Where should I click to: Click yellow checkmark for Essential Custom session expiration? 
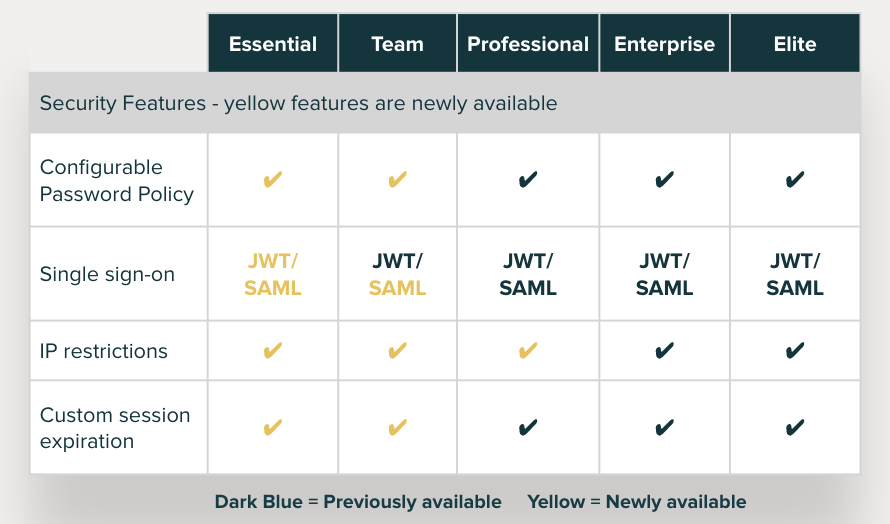pos(273,427)
